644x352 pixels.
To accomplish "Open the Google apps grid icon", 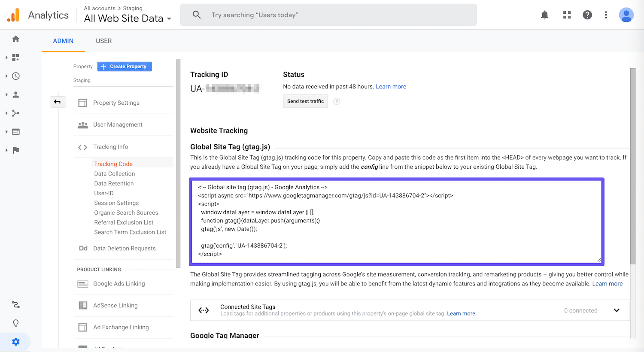I will 567,15.
